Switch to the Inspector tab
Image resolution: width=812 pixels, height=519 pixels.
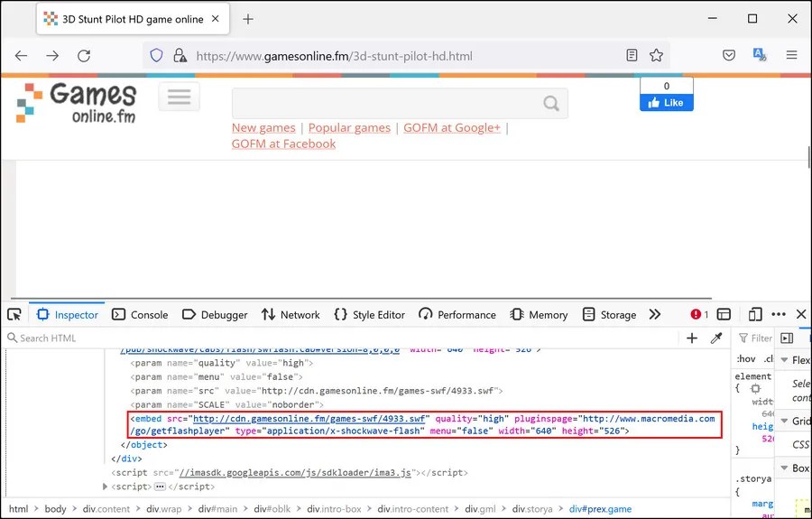(68, 314)
